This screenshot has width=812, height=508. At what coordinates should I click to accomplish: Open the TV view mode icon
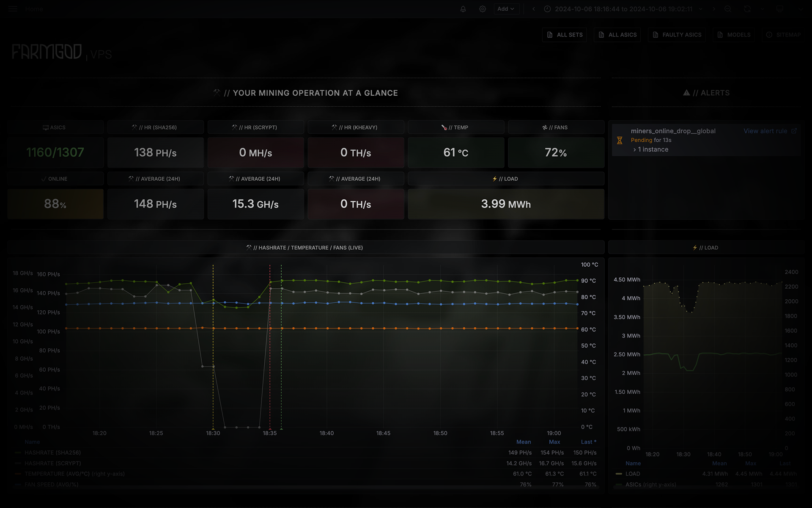coord(779,9)
